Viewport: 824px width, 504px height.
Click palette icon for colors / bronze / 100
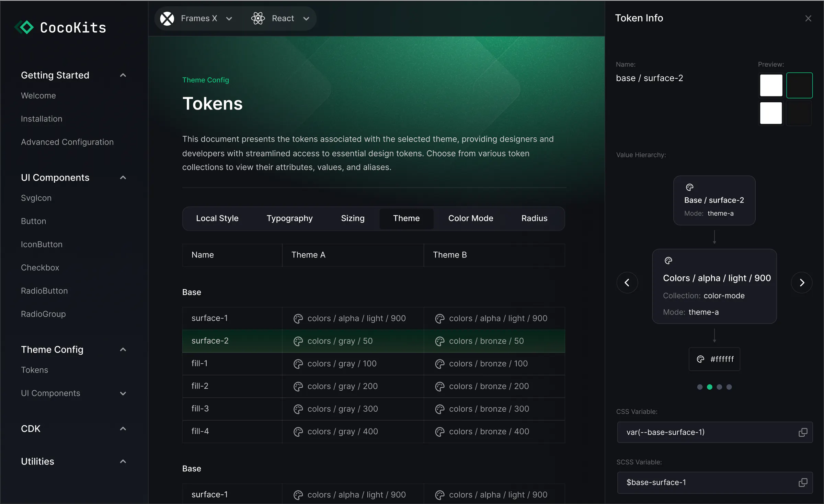click(x=440, y=364)
